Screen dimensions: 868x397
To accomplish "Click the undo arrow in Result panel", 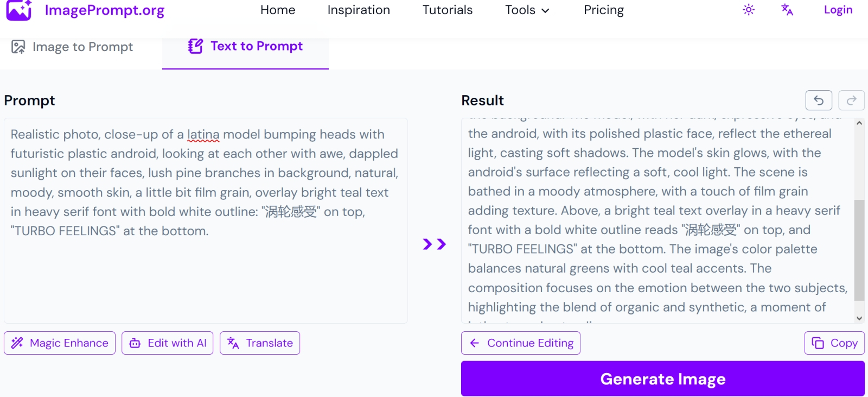I will pyautogui.click(x=819, y=100).
